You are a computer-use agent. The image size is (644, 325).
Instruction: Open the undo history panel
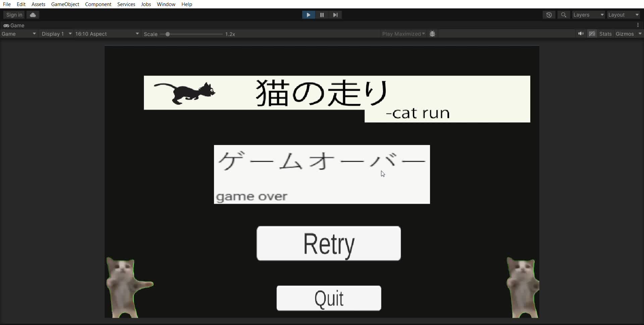pyautogui.click(x=549, y=15)
